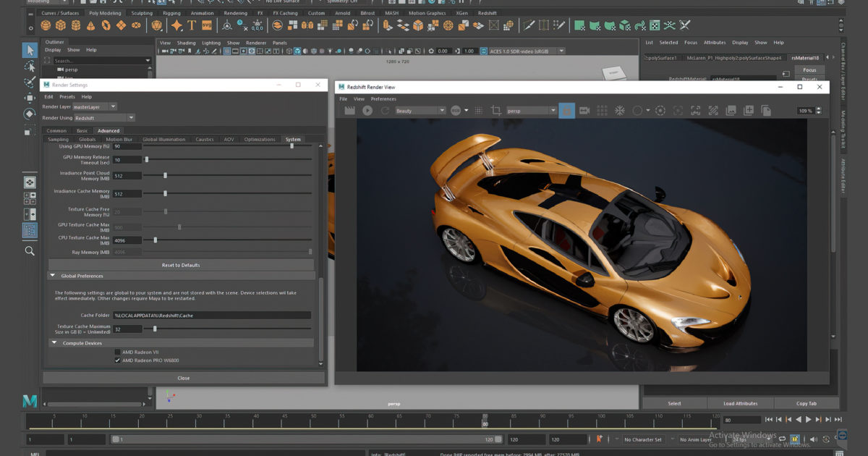Screen dimensions: 868x456
Task: Click the IPR play button in Render View
Action: click(x=367, y=111)
